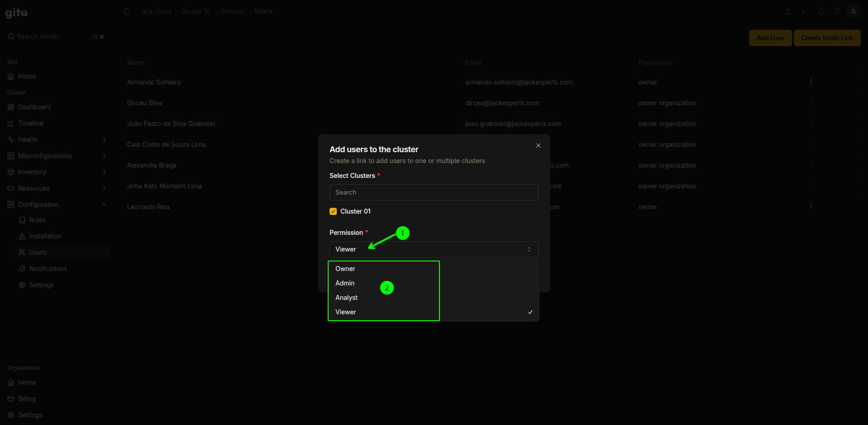Click the search magnifier icon
The height and width of the screenshot is (425, 868).
click(11, 37)
